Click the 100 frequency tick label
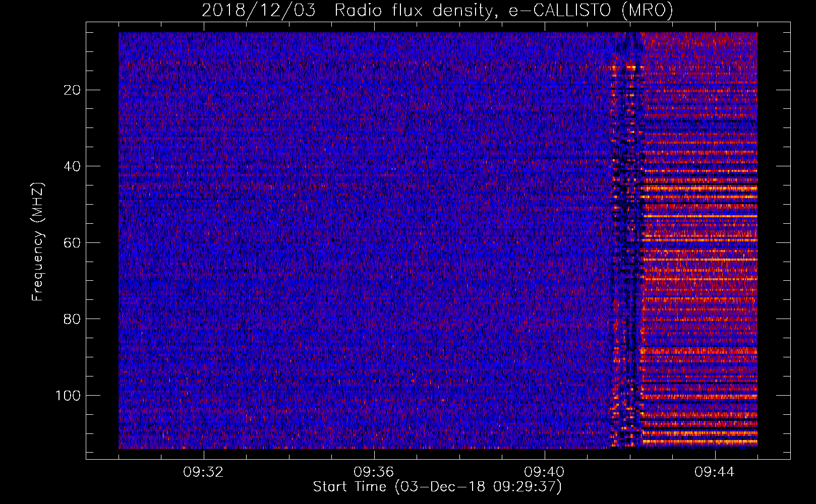The height and width of the screenshot is (504, 816). coord(68,396)
